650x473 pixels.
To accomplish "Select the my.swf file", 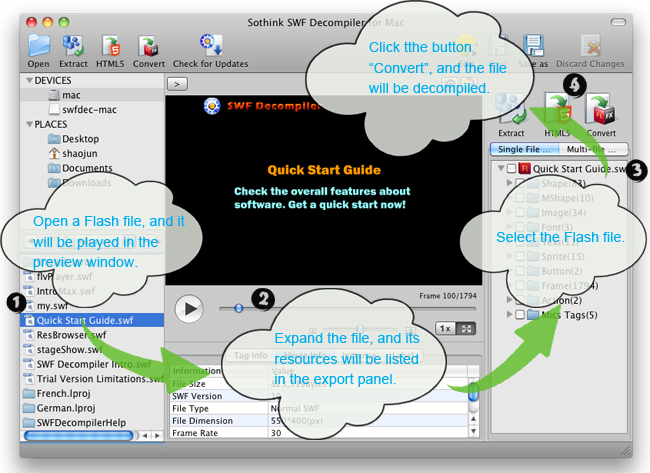I will click(92, 306).
